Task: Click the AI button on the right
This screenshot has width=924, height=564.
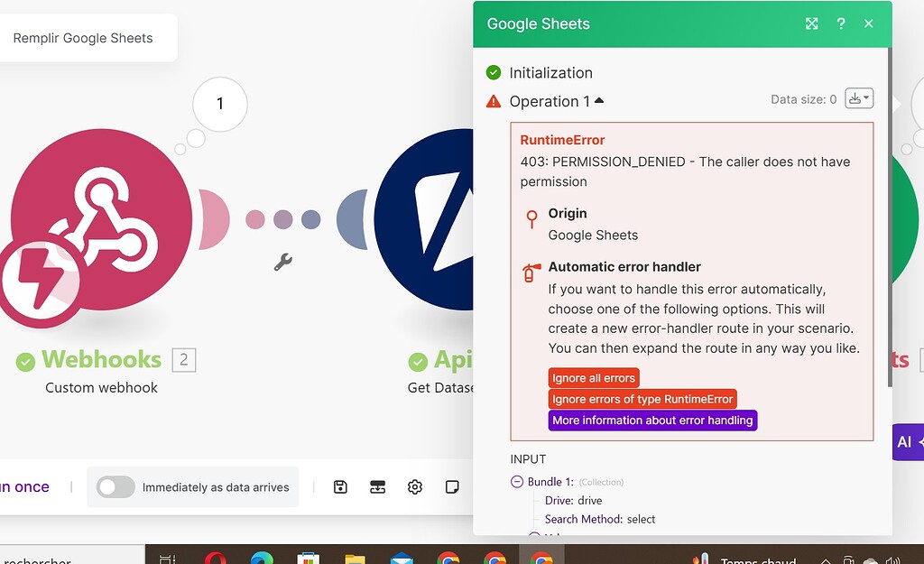Action: [x=905, y=442]
